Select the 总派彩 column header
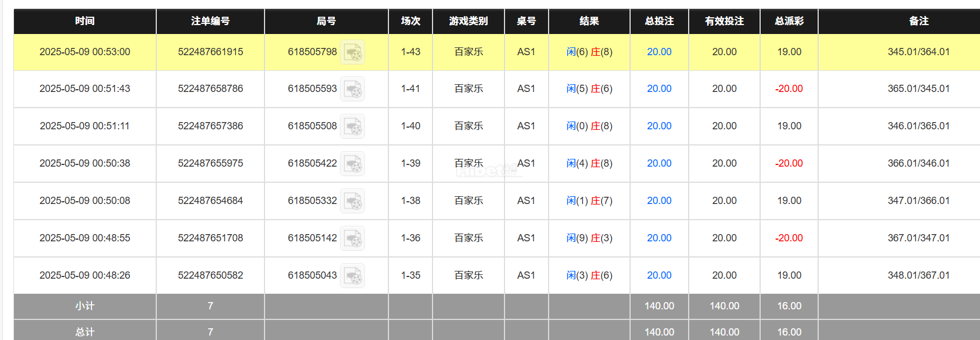This screenshot has width=980, height=340. click(x=789, y=21)
